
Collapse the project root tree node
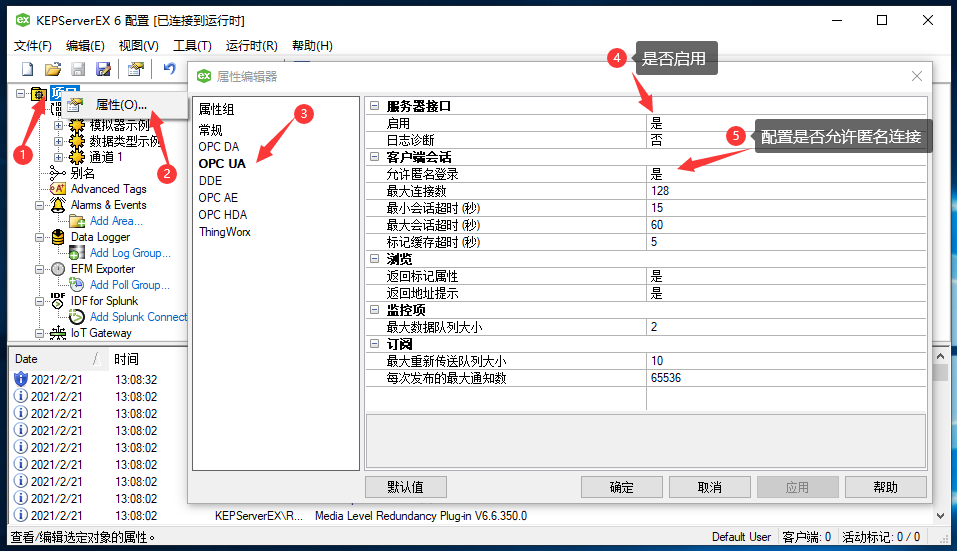coord(21,93)
